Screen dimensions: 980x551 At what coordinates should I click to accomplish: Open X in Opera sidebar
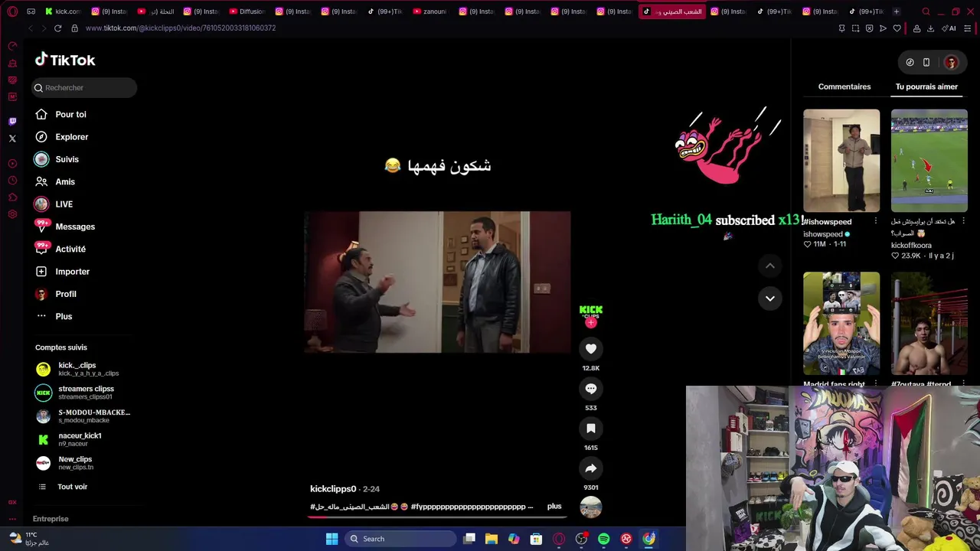12,139
